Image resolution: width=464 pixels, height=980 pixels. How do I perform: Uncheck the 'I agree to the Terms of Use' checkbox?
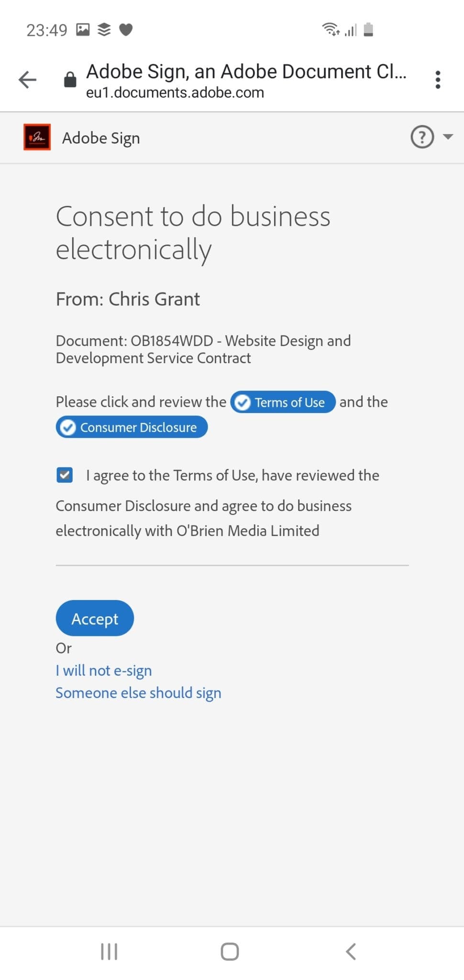tap(64, 475)
